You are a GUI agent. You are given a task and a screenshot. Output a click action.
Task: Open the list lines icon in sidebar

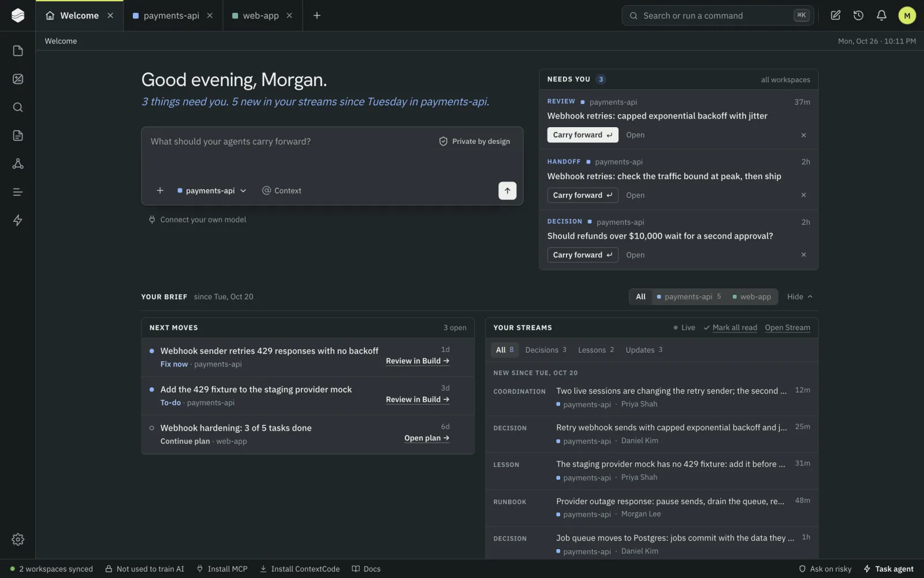tap(18, 192)
